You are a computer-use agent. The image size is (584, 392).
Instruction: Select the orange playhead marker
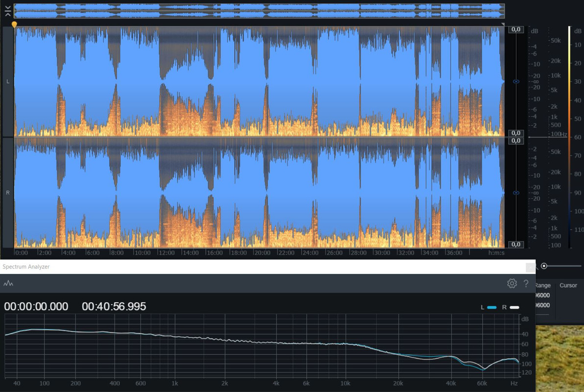pos(14,24)
